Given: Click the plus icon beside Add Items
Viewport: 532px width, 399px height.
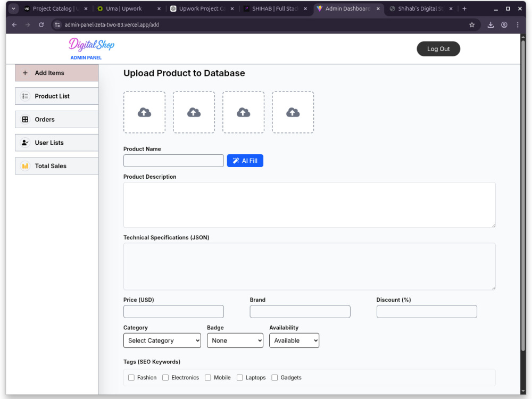Looking at the screenshot, I should (25, 73).
